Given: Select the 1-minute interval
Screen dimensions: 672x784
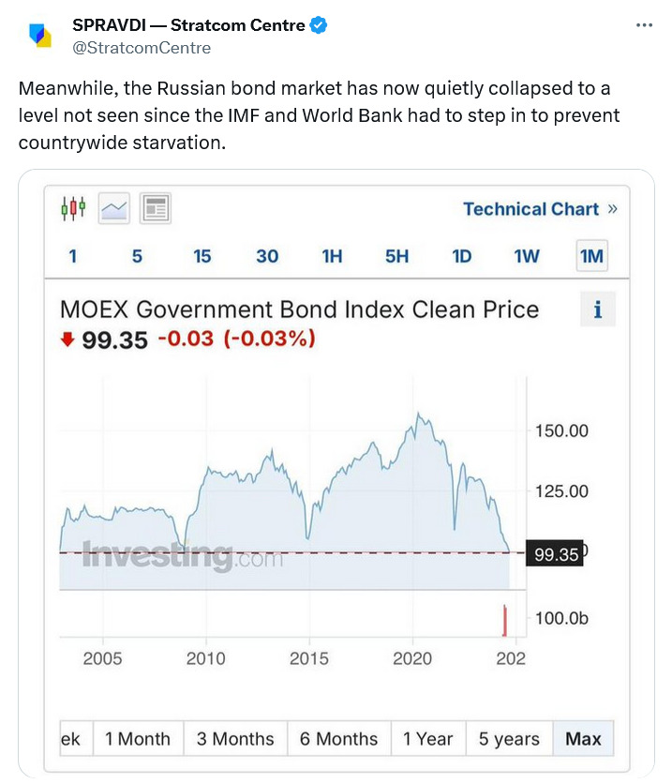Looking at the screenshot, I should pyautogui.click(x=73, y=256).
